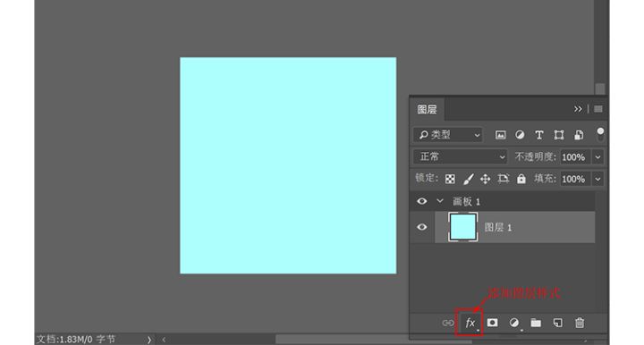Add a layer mask with the mask icon
The width and height of the screenshot is (644, 345).
click(492, 323)
